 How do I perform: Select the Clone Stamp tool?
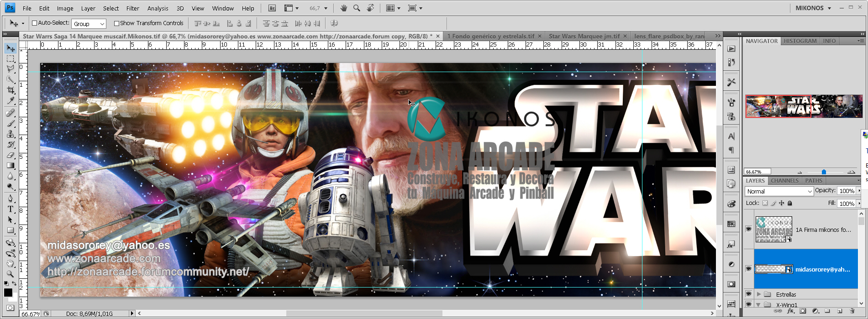(x=10, y=134)
